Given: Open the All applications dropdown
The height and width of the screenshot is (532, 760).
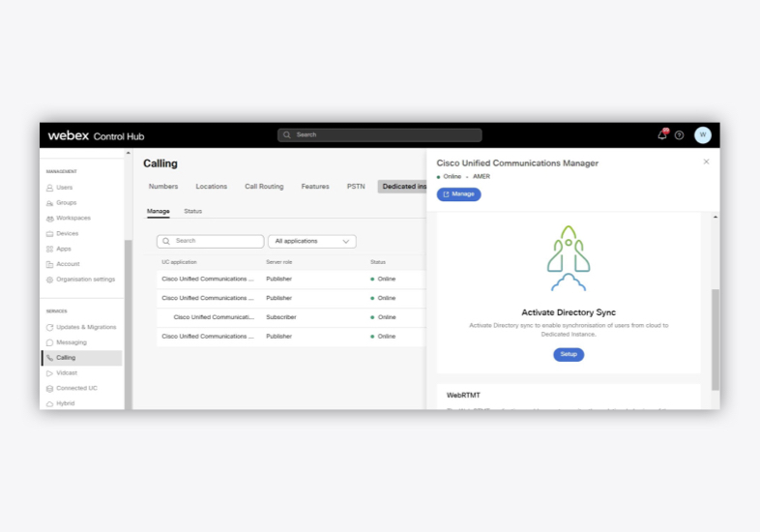Looking at the screenshot, I should point(311,241).
